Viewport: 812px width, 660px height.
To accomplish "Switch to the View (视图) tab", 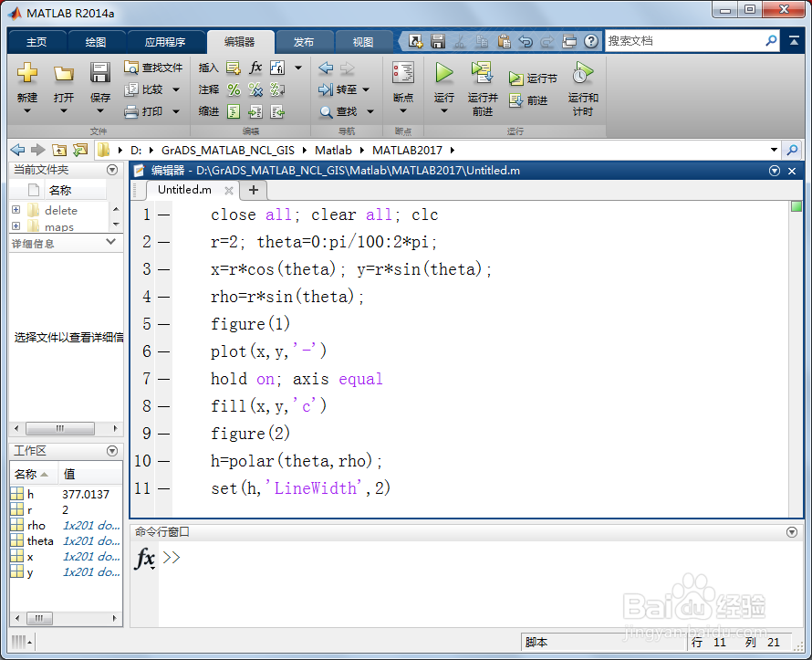I will click(362, 41).
